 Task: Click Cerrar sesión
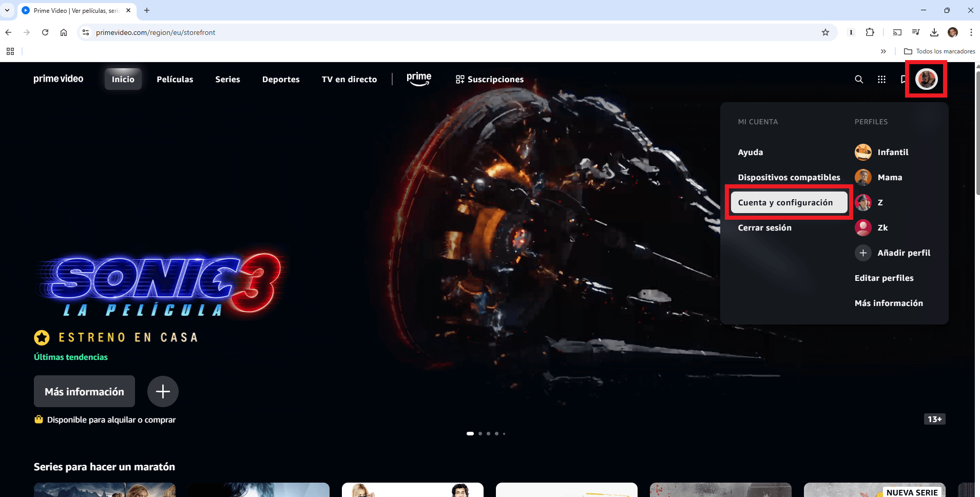764,227
